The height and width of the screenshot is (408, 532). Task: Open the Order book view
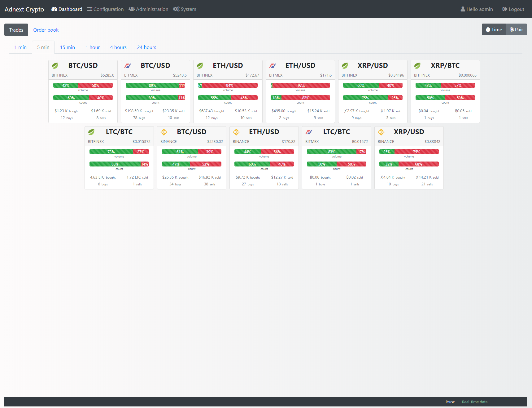46,30
